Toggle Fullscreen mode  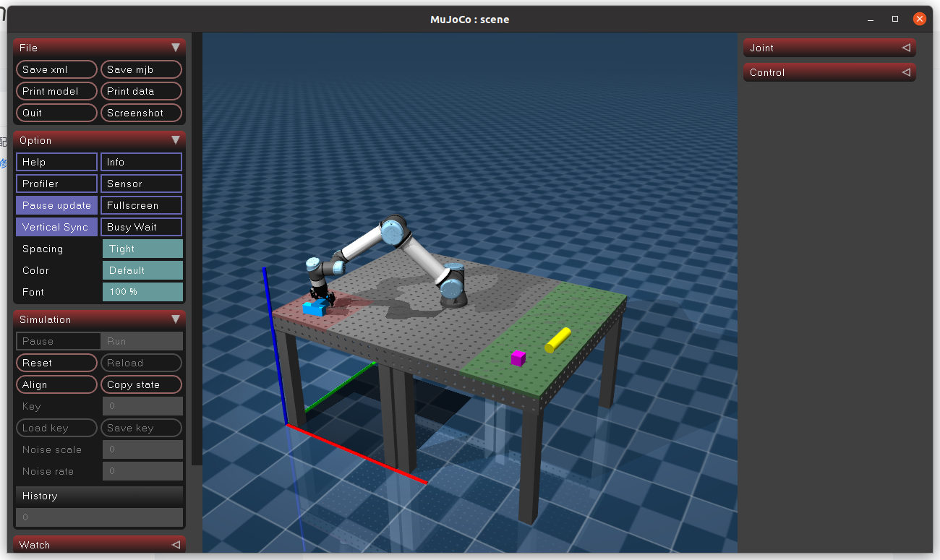click(x=141, y=205)
